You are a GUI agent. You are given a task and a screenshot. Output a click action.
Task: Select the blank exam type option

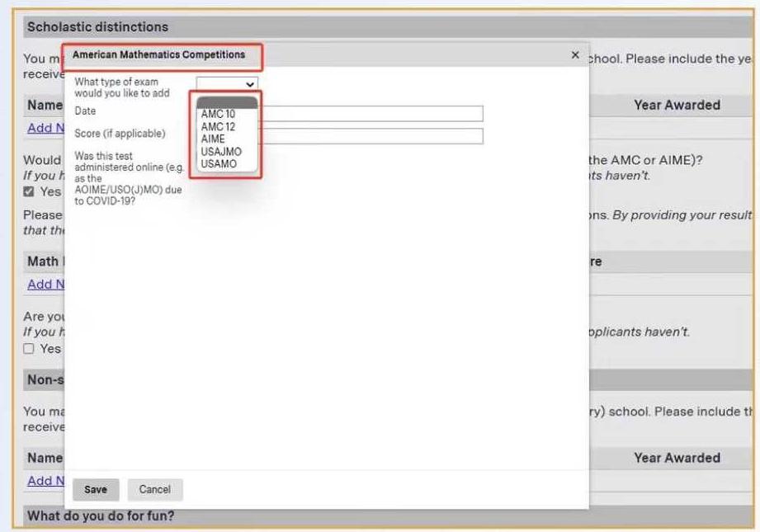pos(226,103)
